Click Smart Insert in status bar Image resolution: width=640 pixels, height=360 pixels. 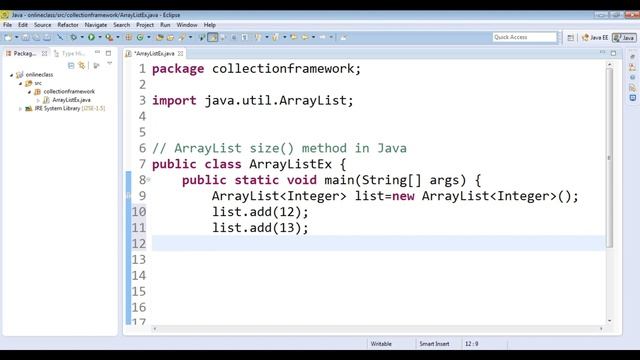[434, 344]
